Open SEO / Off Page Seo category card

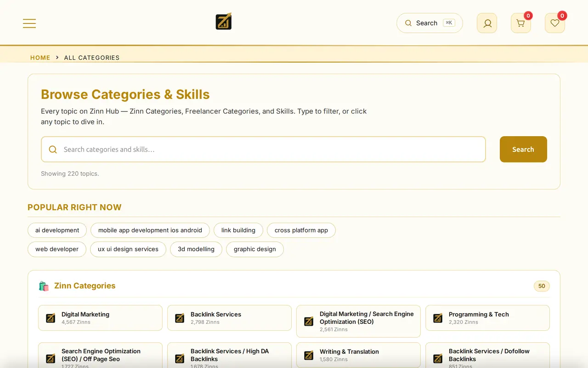[x=100, y=355]
